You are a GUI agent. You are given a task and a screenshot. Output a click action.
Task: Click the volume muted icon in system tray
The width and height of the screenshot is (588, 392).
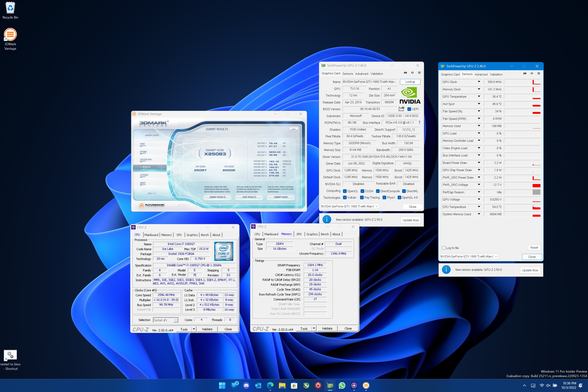[x=548, y=385]
